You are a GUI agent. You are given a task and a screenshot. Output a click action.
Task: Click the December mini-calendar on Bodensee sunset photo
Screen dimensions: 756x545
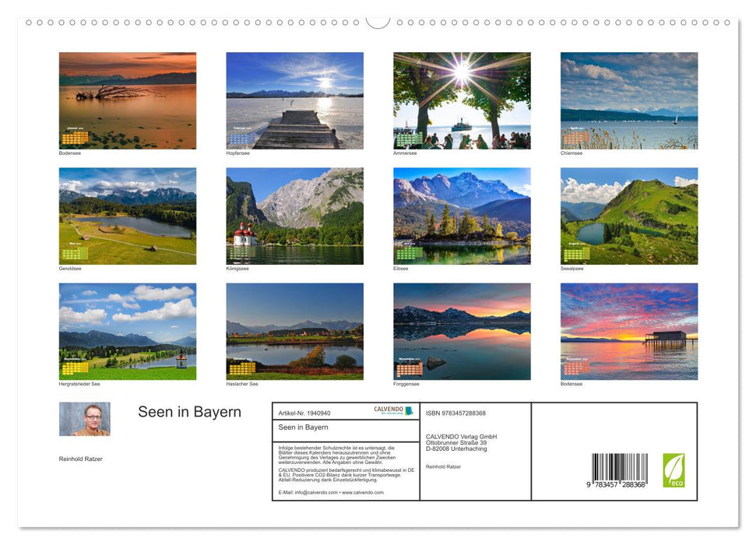click(x=576, y=366)
